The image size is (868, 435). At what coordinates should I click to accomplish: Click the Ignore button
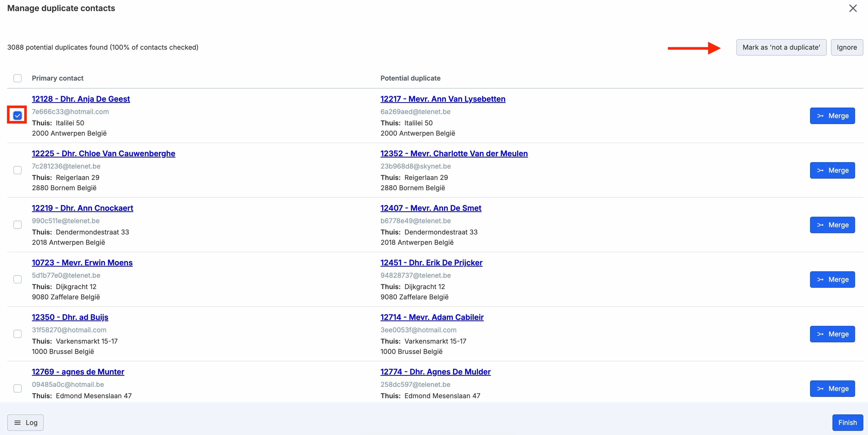coord(846,47)
